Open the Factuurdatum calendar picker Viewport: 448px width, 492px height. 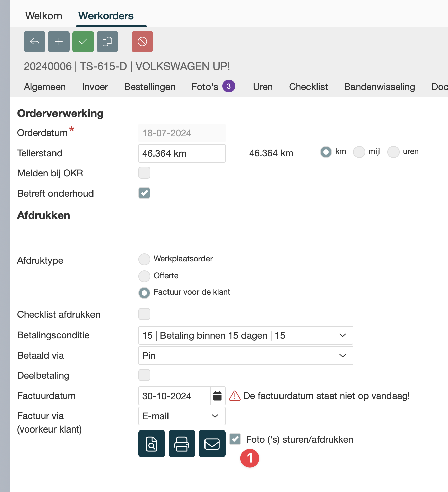pyautogui.click(x=218, y=396)
